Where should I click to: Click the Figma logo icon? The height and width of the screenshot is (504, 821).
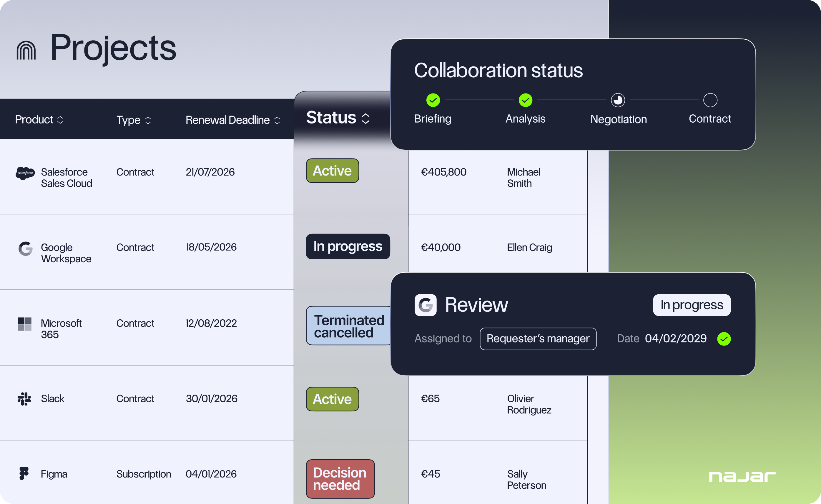pos(24,473)
